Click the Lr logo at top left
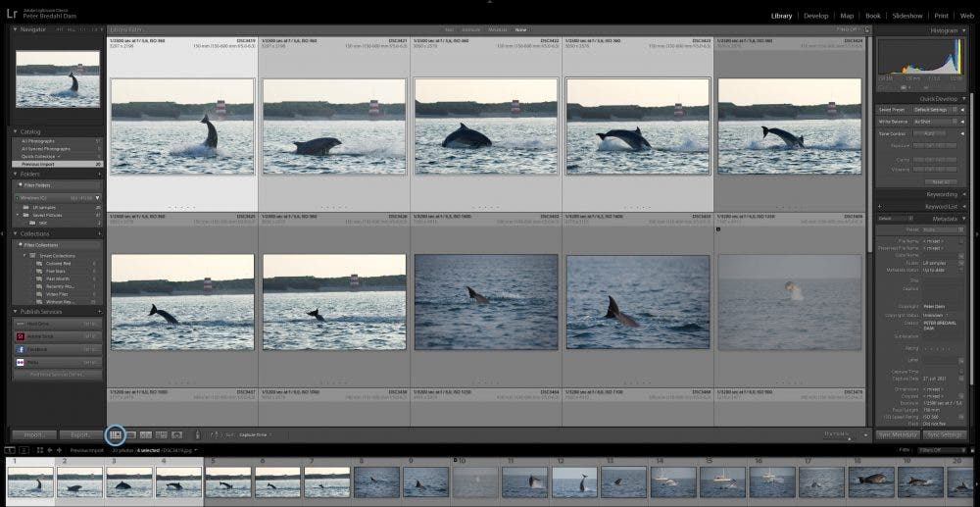Viewport: 980px width, 507px height. coord(11,13)
